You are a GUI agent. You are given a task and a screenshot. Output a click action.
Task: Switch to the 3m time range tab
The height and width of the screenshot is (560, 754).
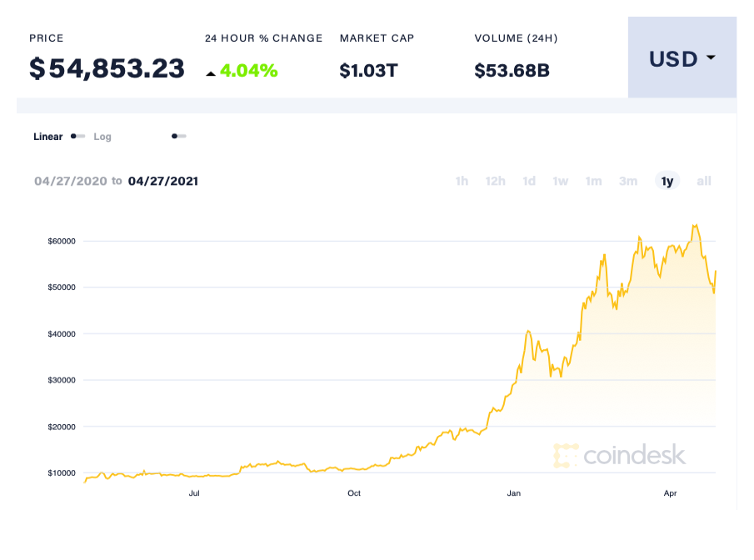coord(628,181)
